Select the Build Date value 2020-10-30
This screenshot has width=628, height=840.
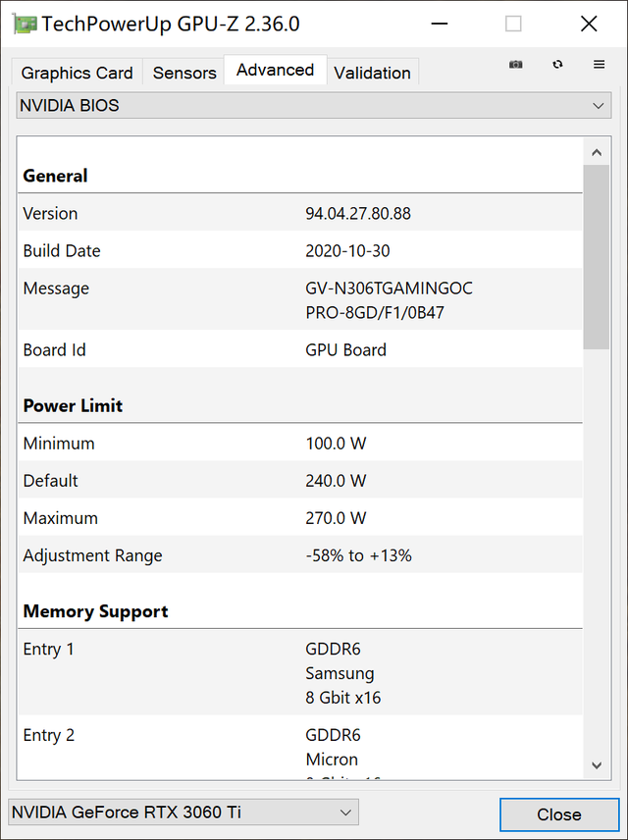tap(347, 250)
